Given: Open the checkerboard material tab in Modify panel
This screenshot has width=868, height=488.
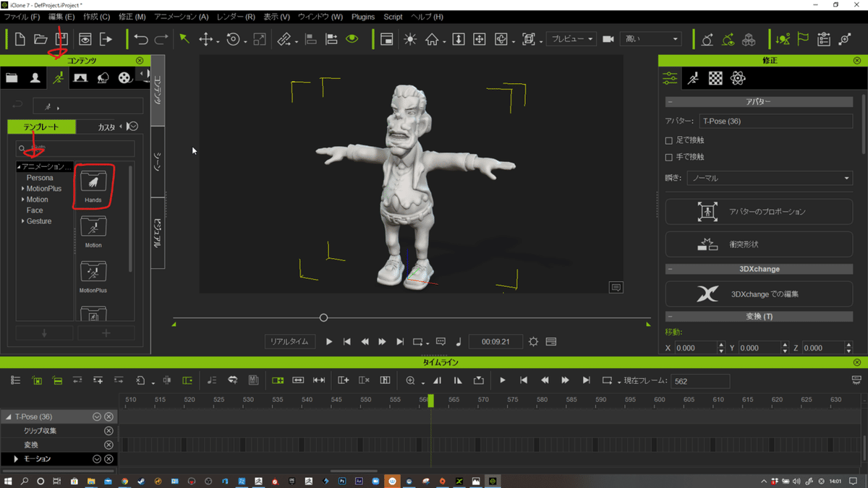Looking at the screenshot, I should tap(715, 78).
